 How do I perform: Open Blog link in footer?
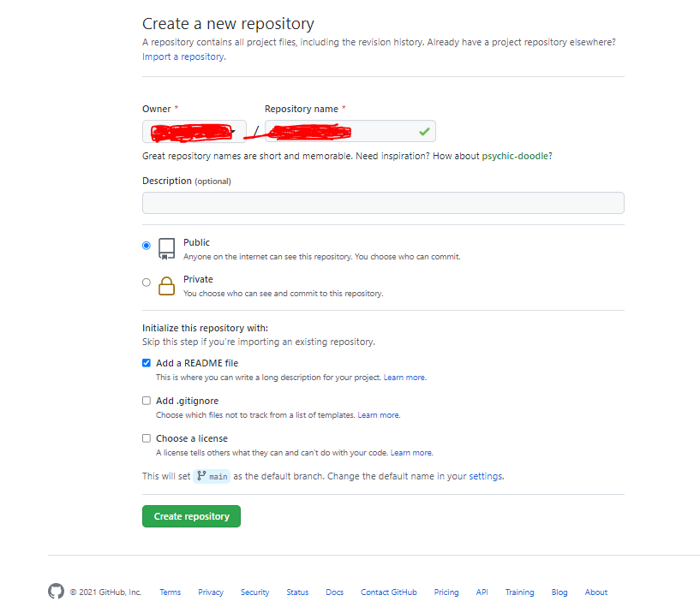coord(559,592)
